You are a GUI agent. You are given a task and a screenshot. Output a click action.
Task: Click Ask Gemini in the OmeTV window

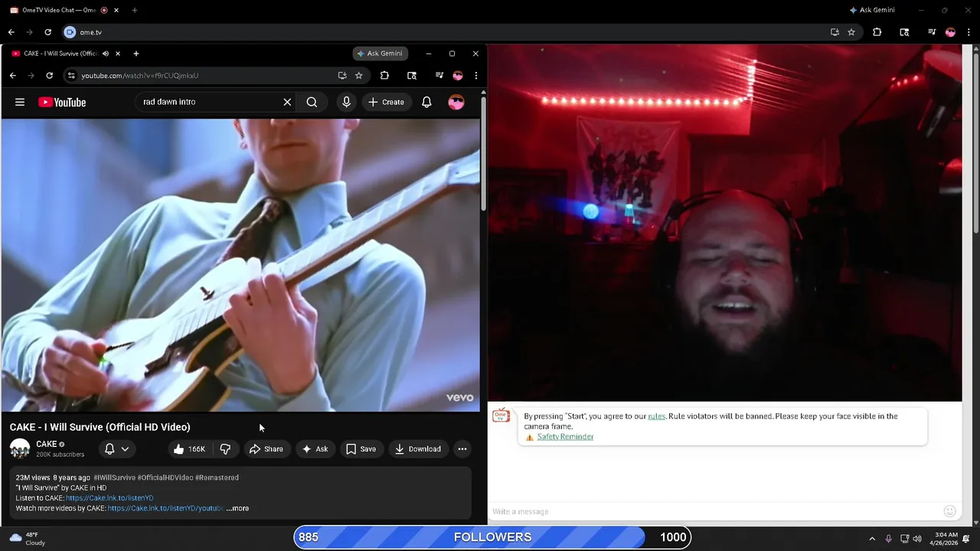click(872, 10)
